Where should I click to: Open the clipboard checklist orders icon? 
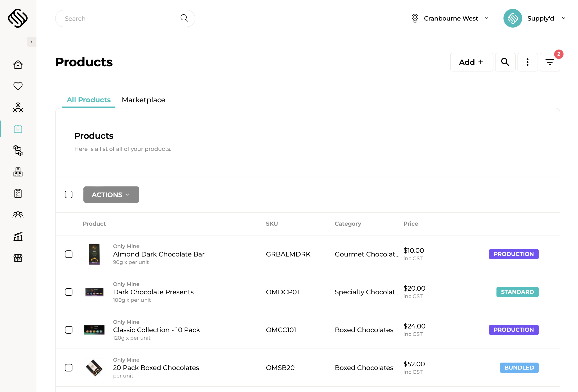[x=18, y=193]
